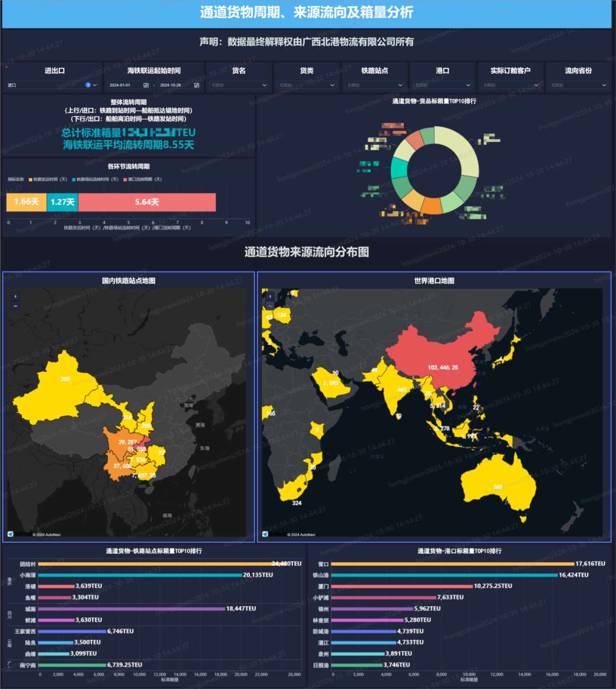The image size is (616, 689).
Task: Open calendar icon for start date 2024-01-01
Action: pos(146,85)
